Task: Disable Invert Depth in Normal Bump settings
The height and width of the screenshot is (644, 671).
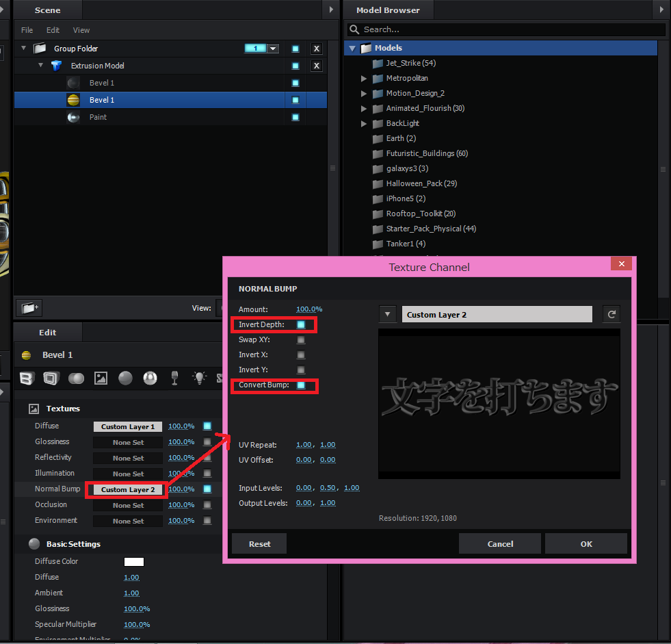Action: pyautogui.click(x=302, y=324)
